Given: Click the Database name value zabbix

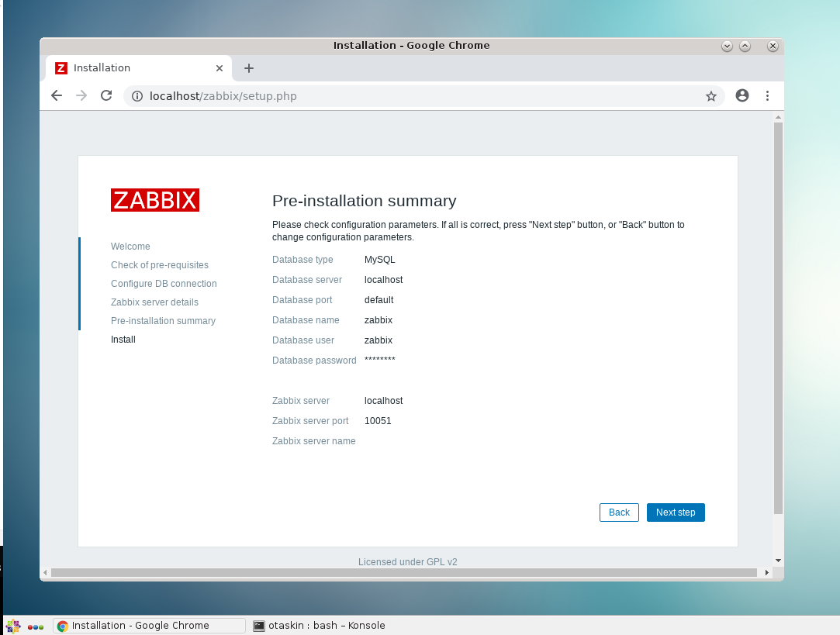Looking at the screenshot, I should click(379, 320).
